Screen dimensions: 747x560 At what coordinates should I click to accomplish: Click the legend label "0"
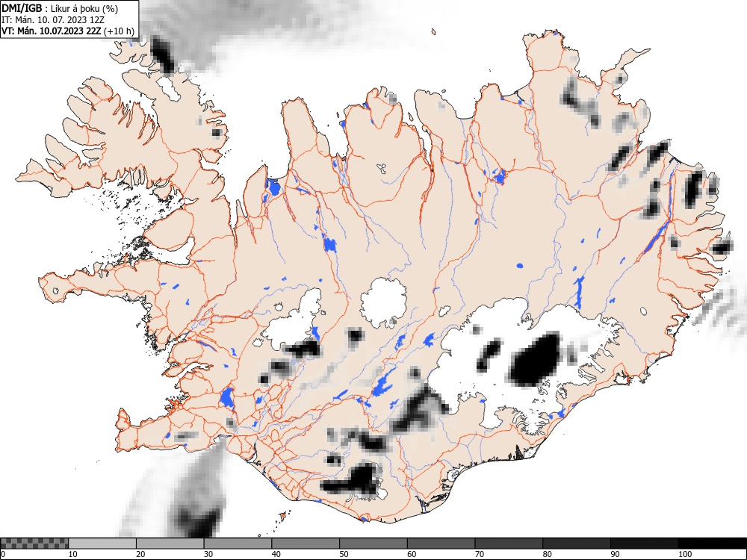point(3,554)
